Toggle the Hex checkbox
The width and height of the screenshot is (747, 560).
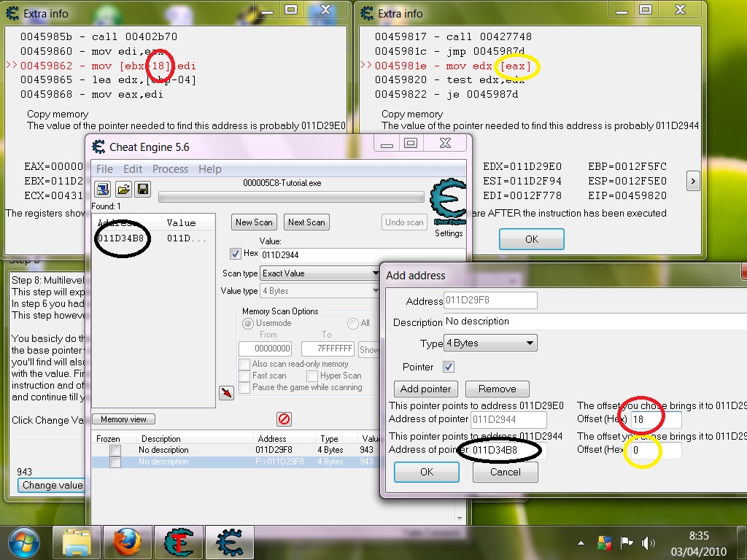pos(236,254)
